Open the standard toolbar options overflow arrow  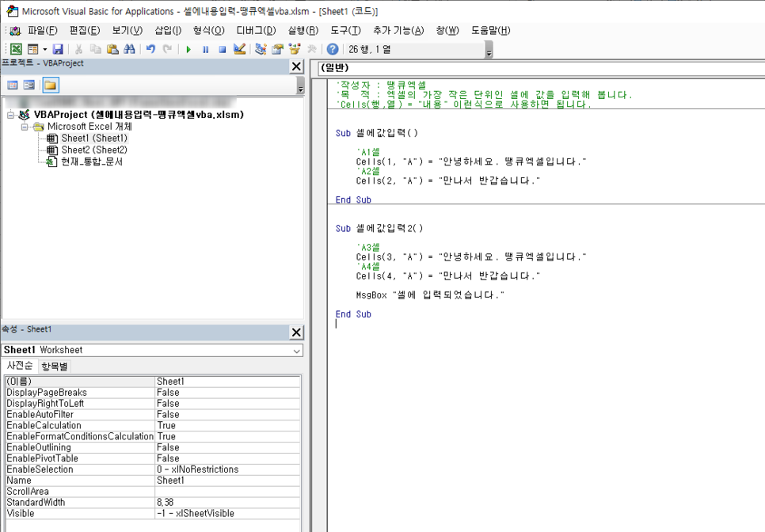tap(489, 50)
